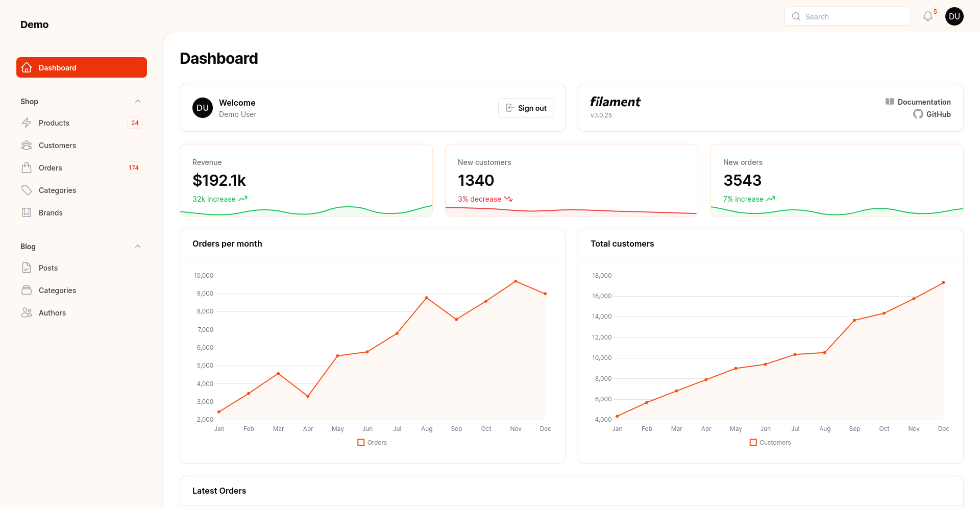The width and height of the screenshot is (980, 508).
Task: Toggle the Customers dataset legend box
Action: coord(753,443)
